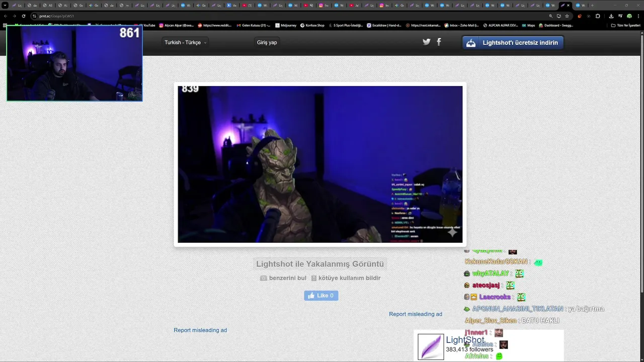
Task: Bookmark this page with the star icon
Action: 567,16
